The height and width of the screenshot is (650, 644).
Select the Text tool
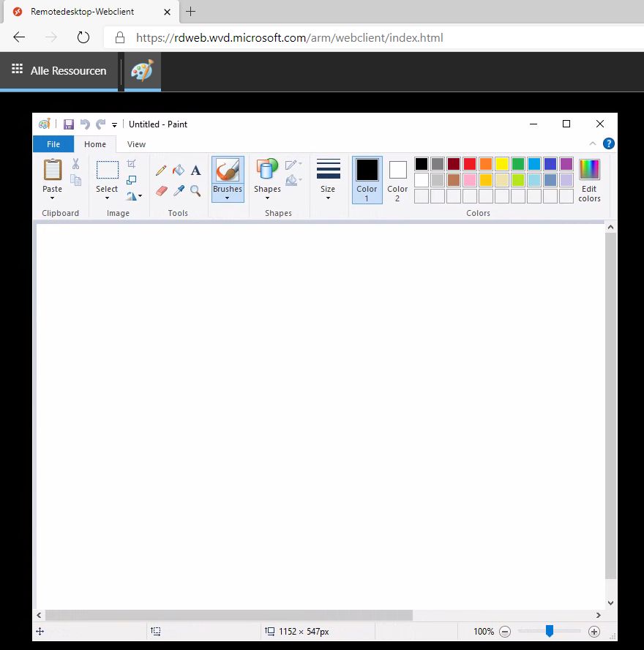(195, 170)
